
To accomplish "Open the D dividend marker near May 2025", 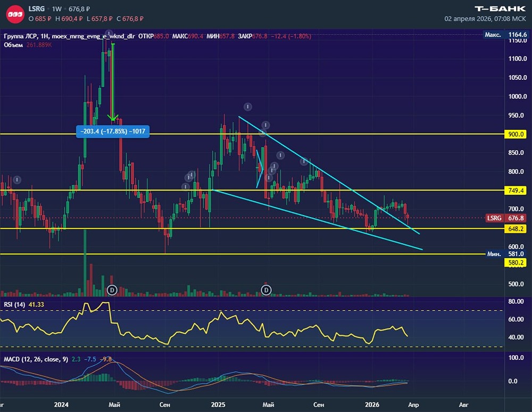I will (267, 290).
